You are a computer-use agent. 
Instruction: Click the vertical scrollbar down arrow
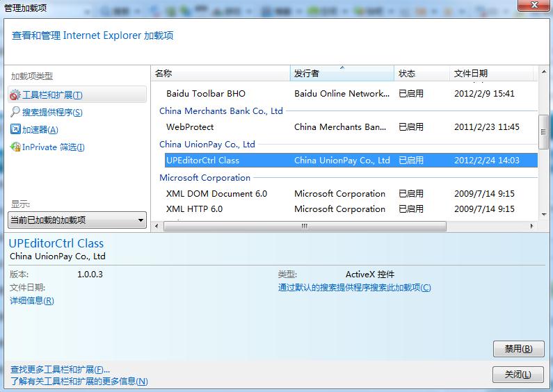pyautogui.click(x=544, y=214)
